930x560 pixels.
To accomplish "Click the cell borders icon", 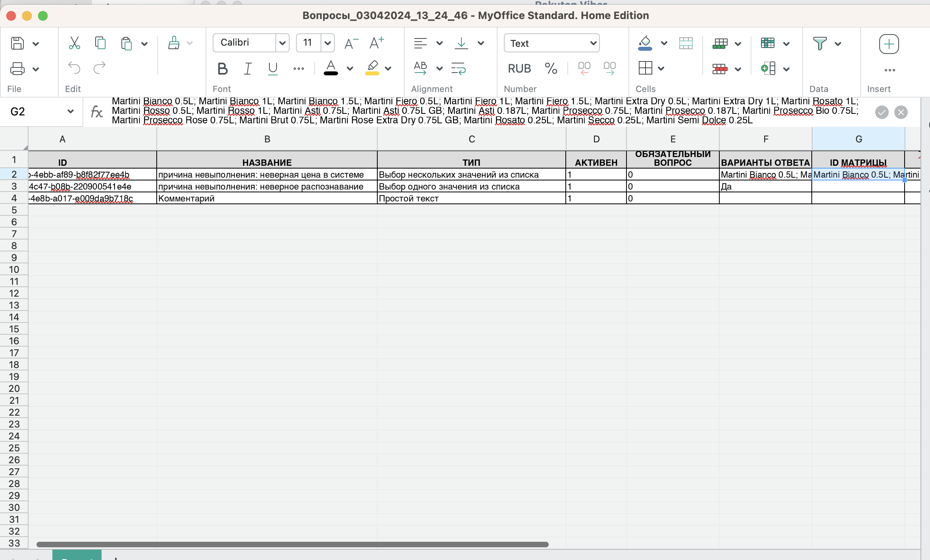I will (x=645, y=68).
